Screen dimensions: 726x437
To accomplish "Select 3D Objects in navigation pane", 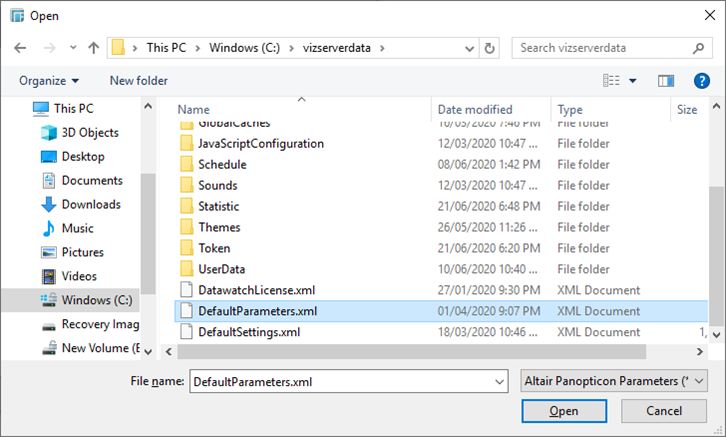I will (89, 132).
